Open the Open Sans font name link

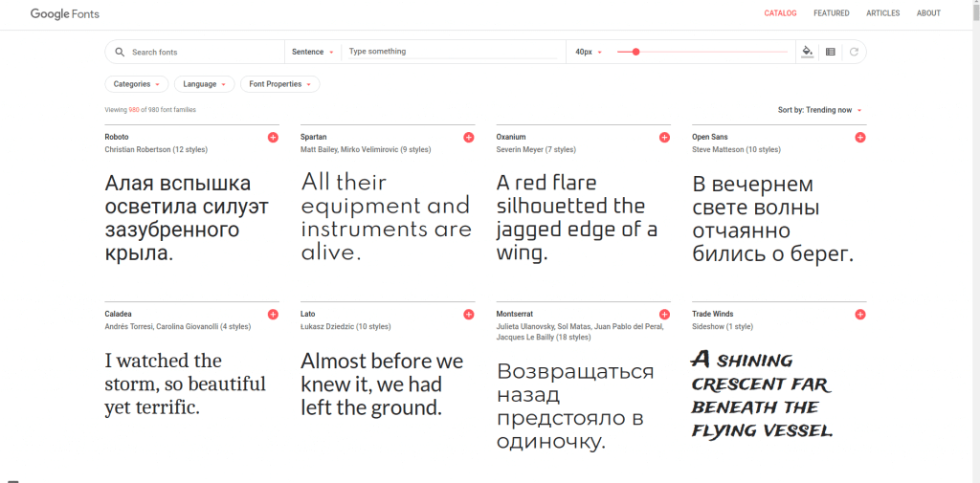pos(710,137)
